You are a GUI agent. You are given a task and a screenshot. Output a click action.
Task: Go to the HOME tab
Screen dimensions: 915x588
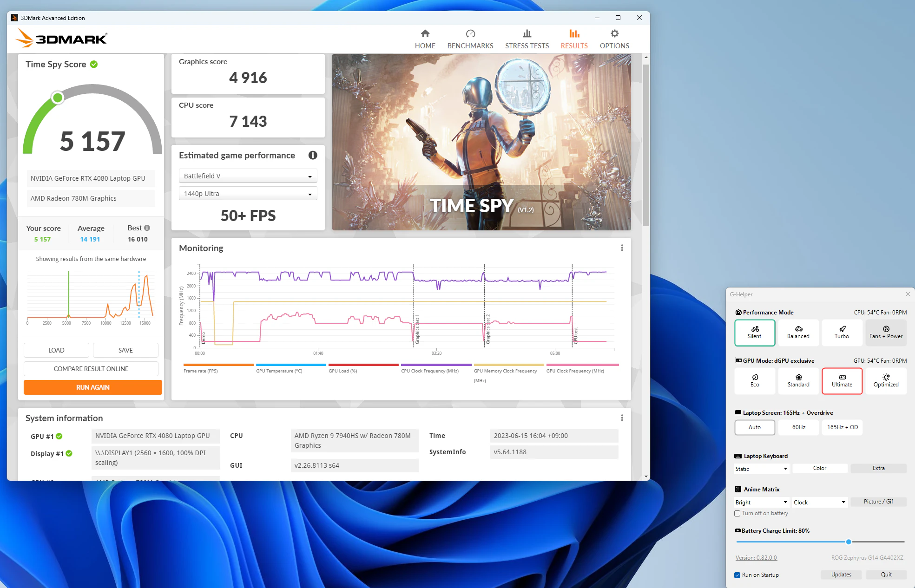pyautogui.click(x=425, y=39)
